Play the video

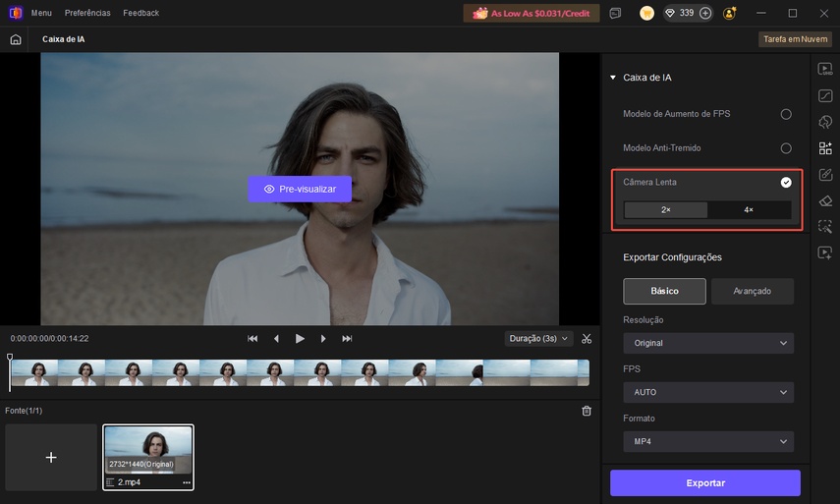(300, 339)
